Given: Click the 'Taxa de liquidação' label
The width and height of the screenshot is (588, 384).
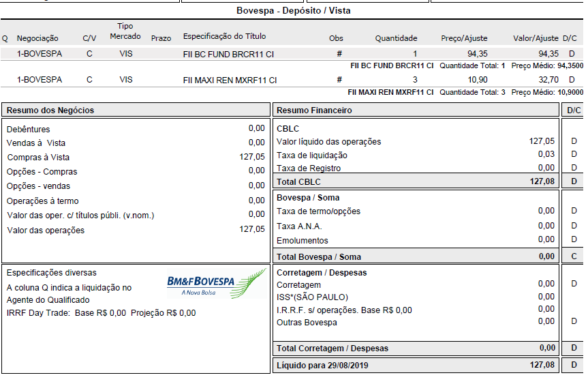Looking at the screenshot, I should coord(312,156).
